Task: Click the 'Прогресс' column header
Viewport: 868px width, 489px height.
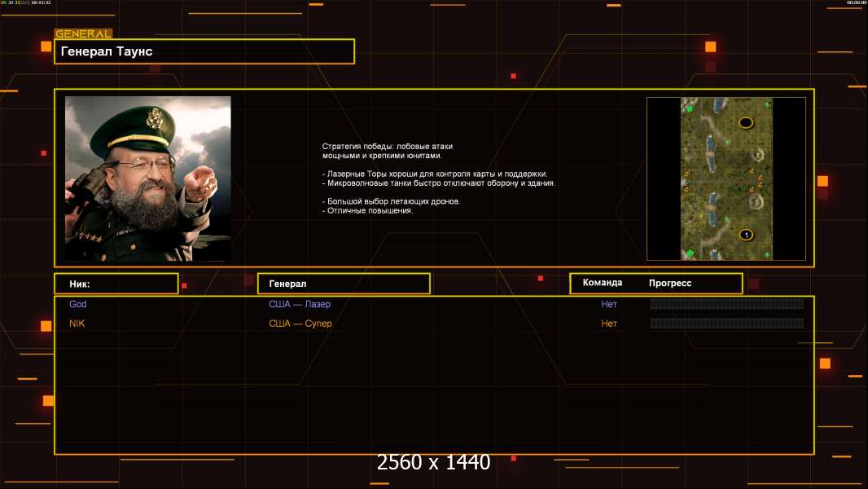Action: pos(670,283)
